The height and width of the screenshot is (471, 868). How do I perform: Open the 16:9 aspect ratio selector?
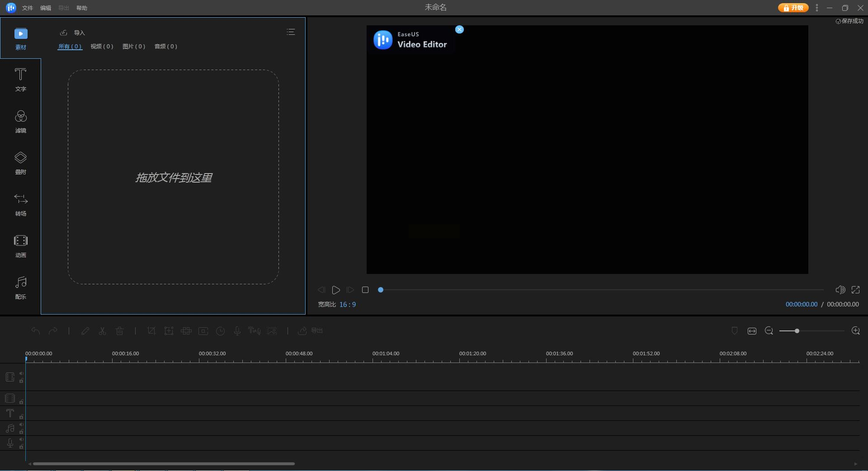pyautogui.click(x=347, y=305)
